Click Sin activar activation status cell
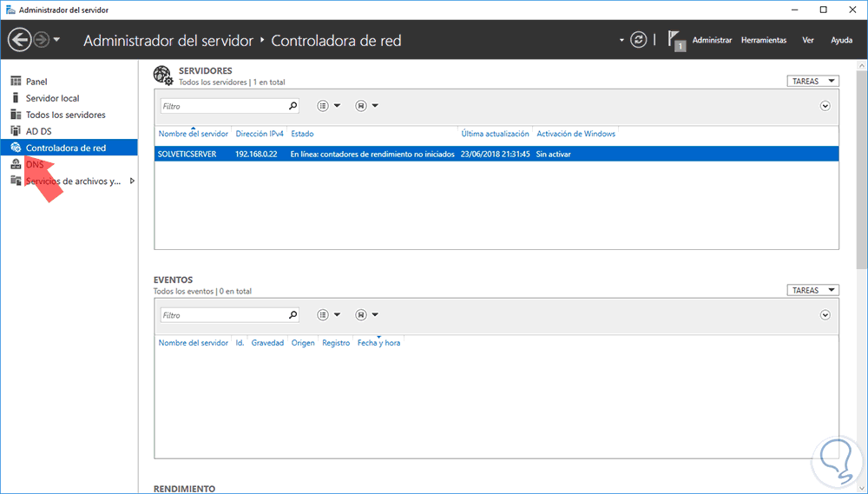This screenshot has width=868, height=494. click(553, 154)
